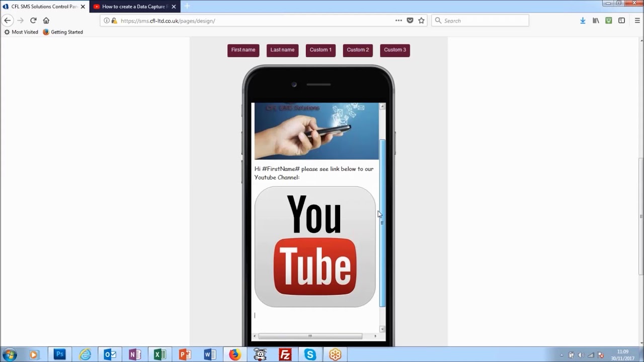Open Photoshop from the taskbar

pos(59,354)
